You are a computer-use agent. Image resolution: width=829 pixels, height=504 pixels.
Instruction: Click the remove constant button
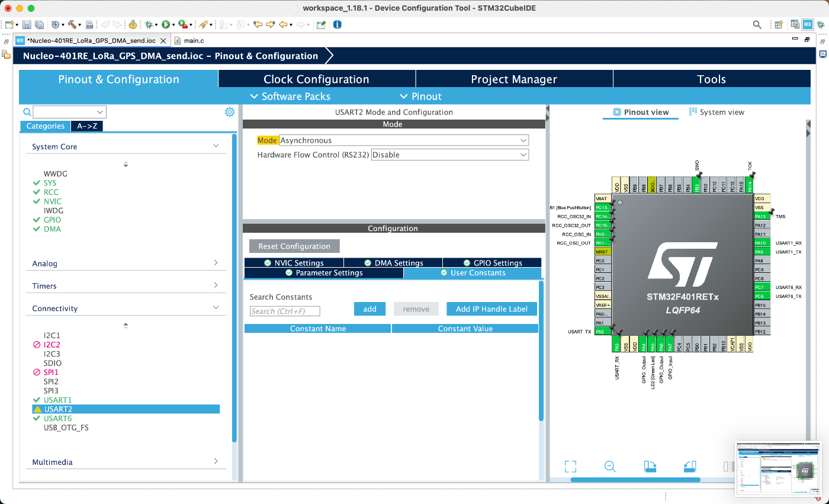(416, 309)
